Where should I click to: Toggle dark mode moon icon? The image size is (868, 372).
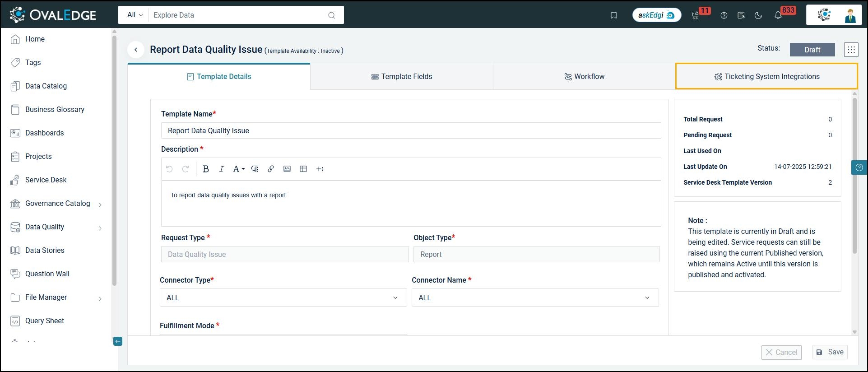pos(758,15)
